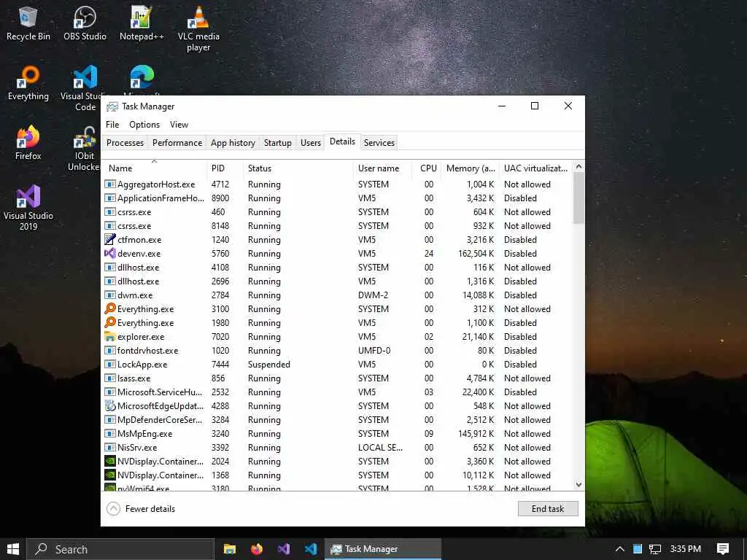Select the Visual Studio Code desktop icon
This screenshot has width=747, height=560.
point(85,88)
